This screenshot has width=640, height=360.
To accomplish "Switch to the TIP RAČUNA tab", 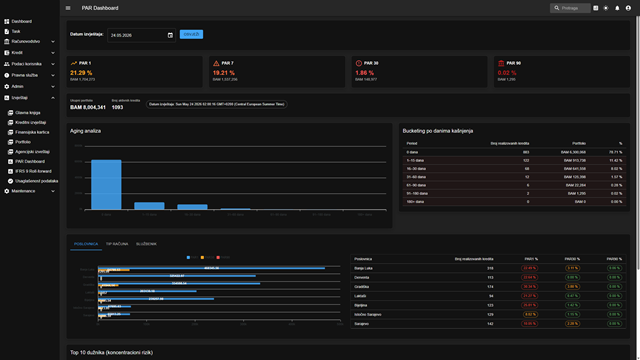I will (117, 244).
